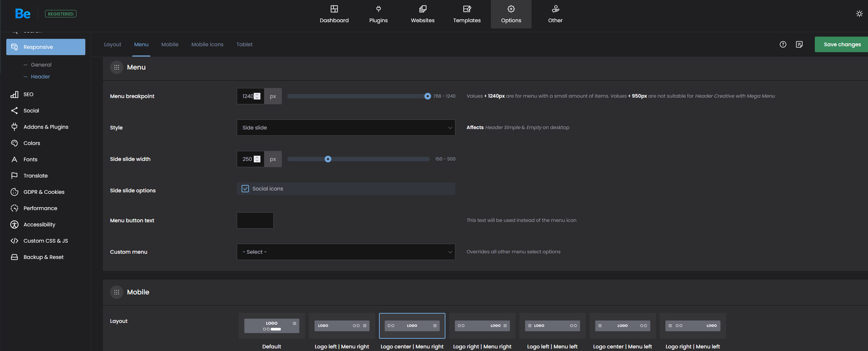
Task: Switch to the Layout tab
Action: [x=113, y=44]
